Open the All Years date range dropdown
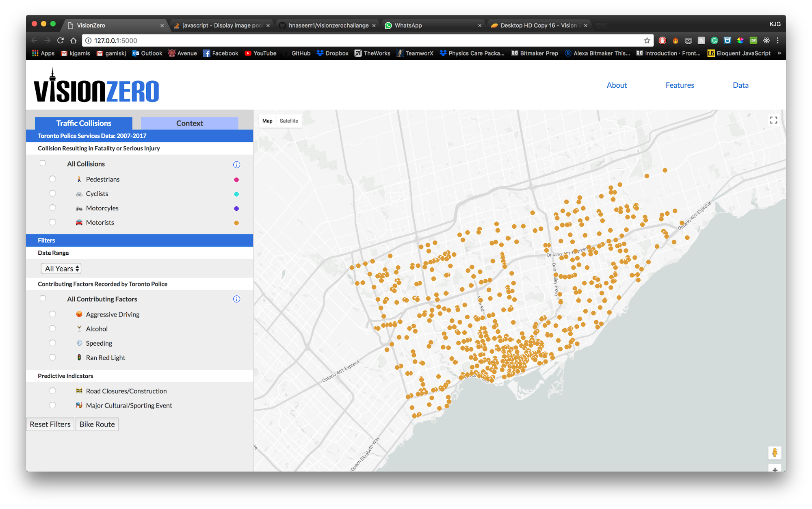 pyautogui.click(x=61, y=269)
